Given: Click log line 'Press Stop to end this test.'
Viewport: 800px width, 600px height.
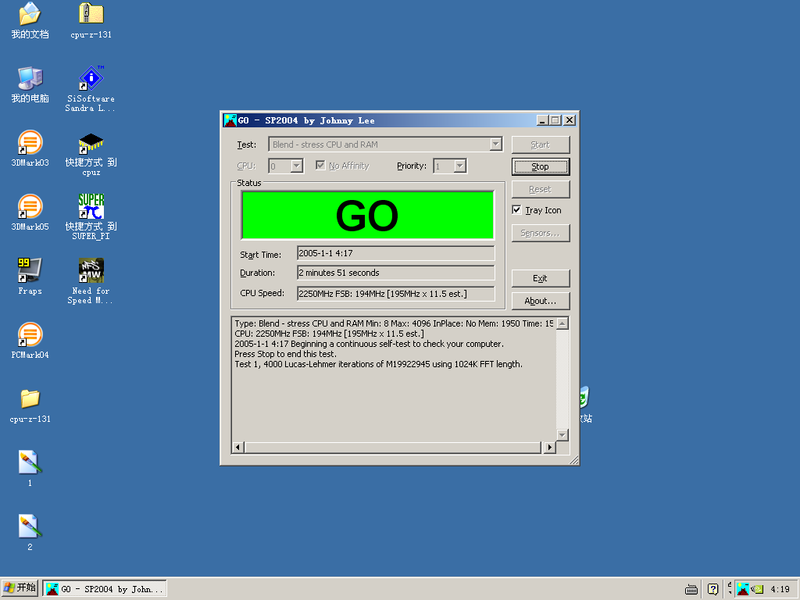Looking at the screenshot, I should tap(285, 354).
